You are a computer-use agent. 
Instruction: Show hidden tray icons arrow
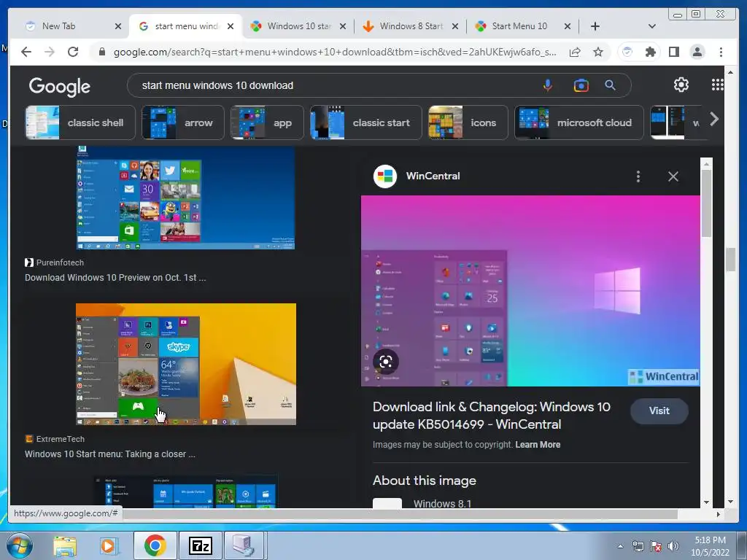click(x=620, y=546)
